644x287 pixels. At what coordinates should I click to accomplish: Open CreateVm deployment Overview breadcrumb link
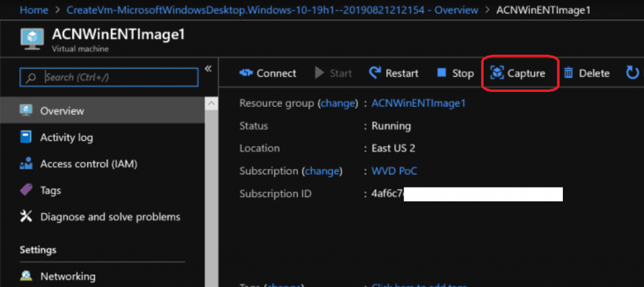click(272, 9)
